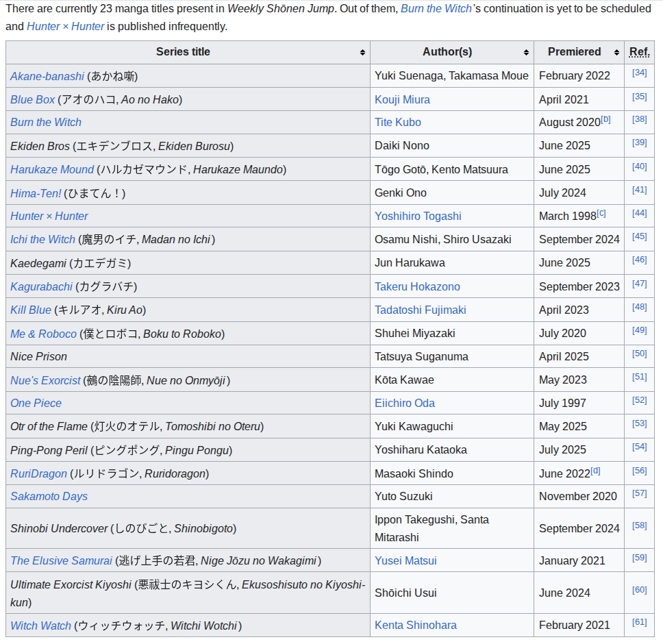Image resolution: width=663 pixels, height=644 pixels.
Task: Follow footnote [c] after March 1998
Action: 601,214
